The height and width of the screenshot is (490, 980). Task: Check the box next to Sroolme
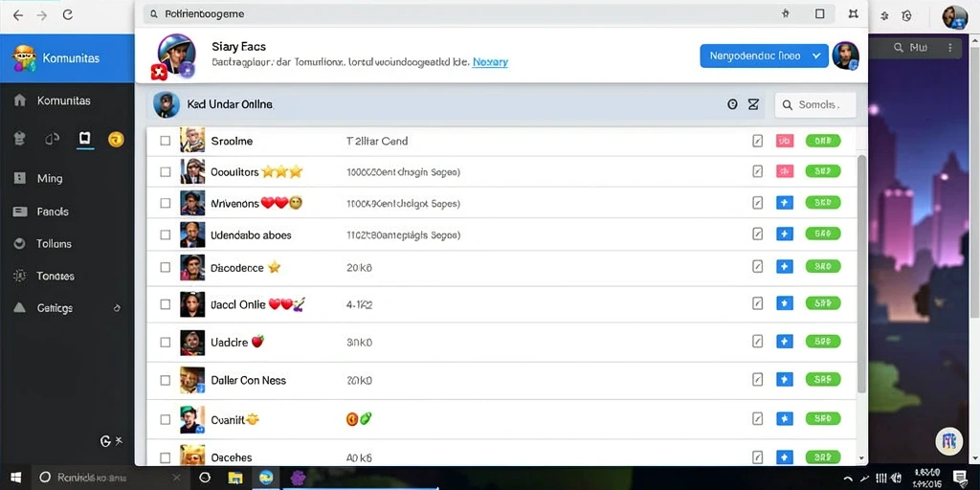click(165, 141)
